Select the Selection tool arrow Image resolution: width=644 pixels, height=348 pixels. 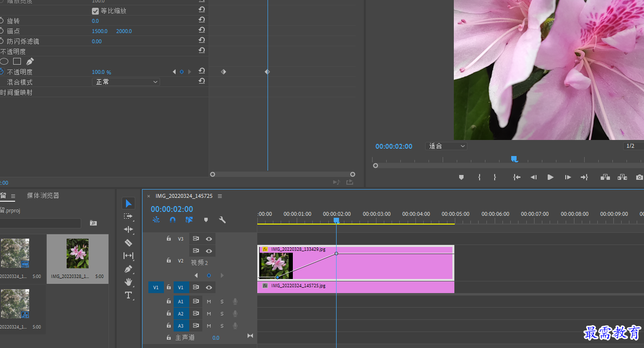(128, 203)
